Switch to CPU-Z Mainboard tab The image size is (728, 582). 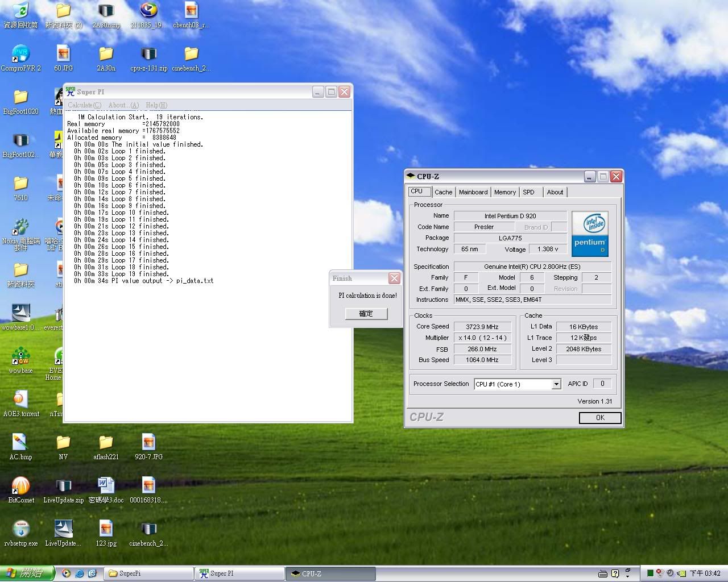coord(473,192)
